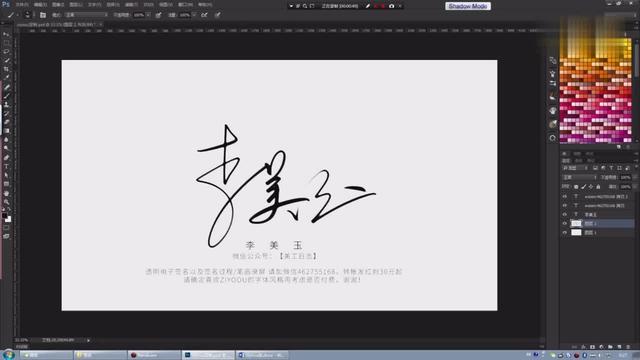The width and height of the screenshot is (640, 360).
Task: Open the brush blending mode dropdown
Action: point(86,15)
